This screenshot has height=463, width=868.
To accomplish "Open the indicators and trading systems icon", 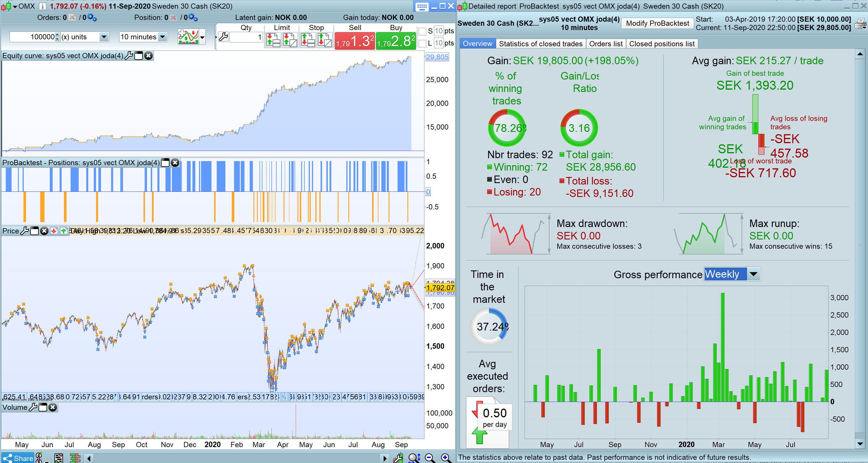I will [x=188, y=37].
